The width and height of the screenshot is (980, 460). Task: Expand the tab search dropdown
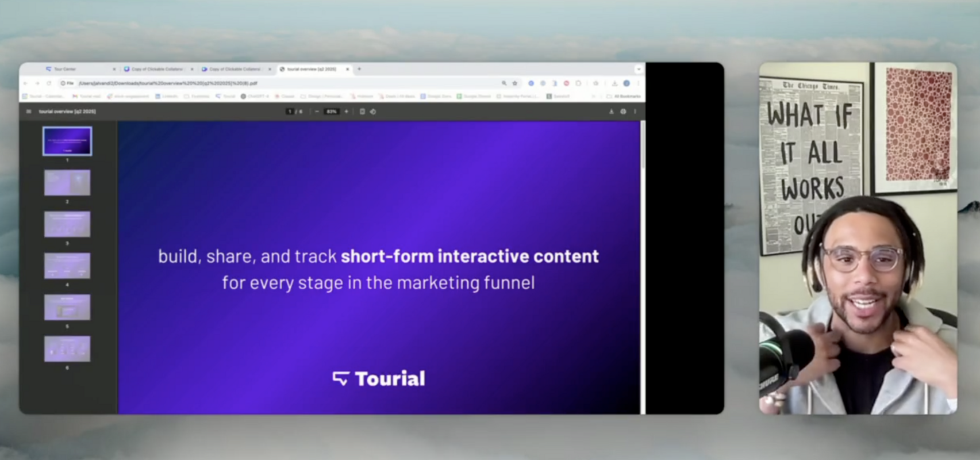[639, 69]
